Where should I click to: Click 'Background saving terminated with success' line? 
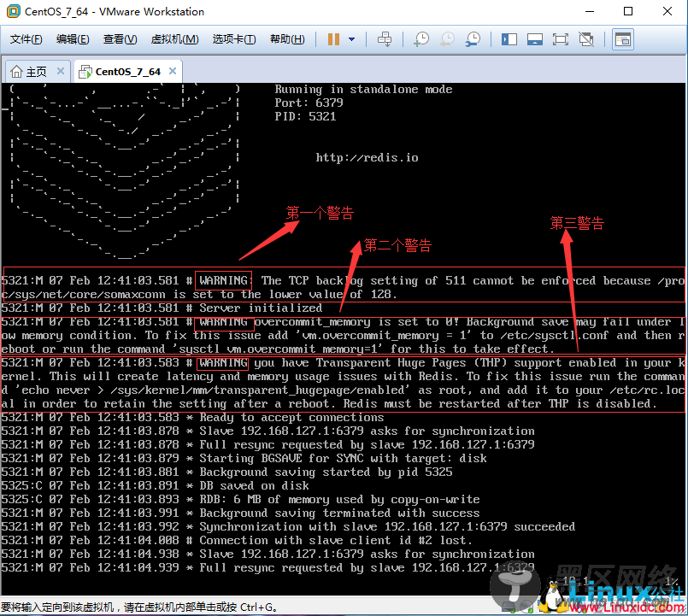[x=240, y=513]
